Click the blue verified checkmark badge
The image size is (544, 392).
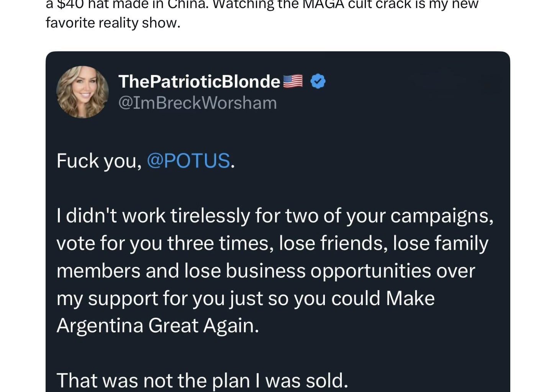318,82
